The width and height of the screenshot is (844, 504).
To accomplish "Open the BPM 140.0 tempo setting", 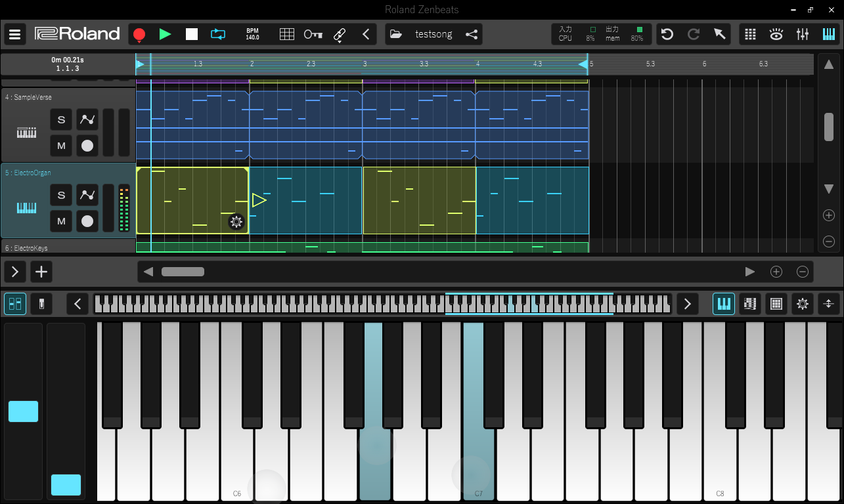I will coord(252,34).
